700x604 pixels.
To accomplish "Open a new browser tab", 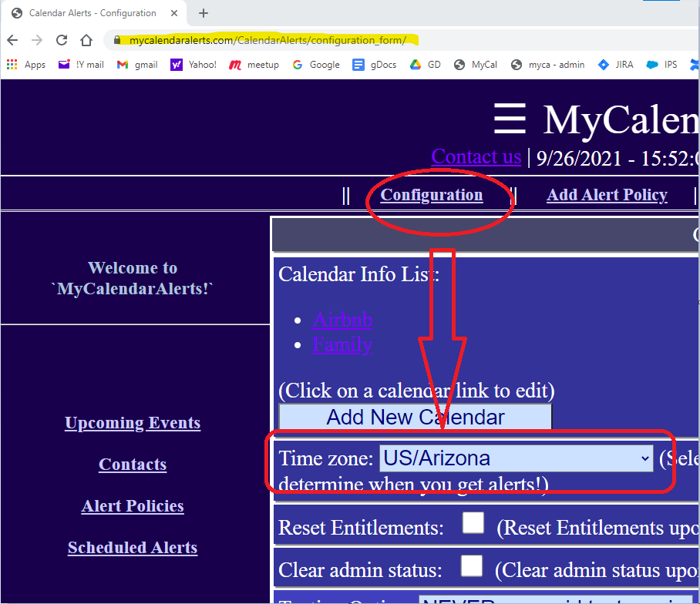I will point(204,13).
